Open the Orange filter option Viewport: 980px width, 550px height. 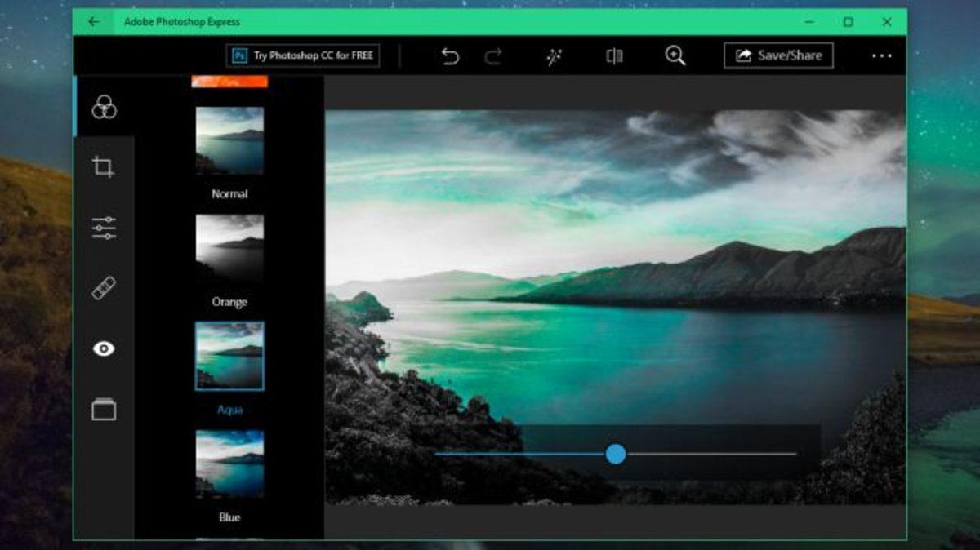(x=229, y=247)
